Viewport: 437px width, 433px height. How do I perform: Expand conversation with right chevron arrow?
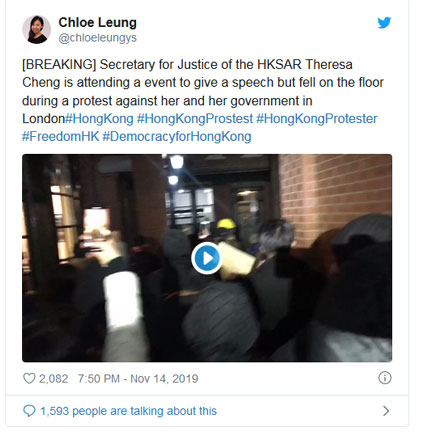[x=386, y=411]
